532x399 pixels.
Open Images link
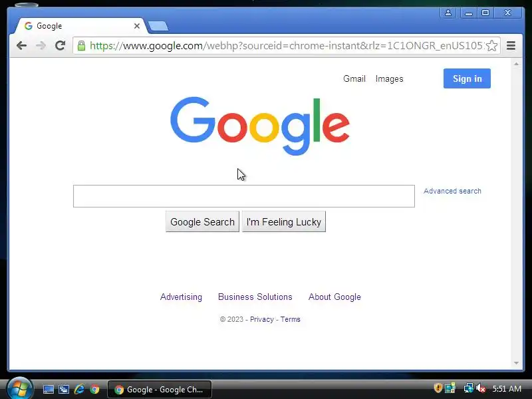(x=389, y=78)
